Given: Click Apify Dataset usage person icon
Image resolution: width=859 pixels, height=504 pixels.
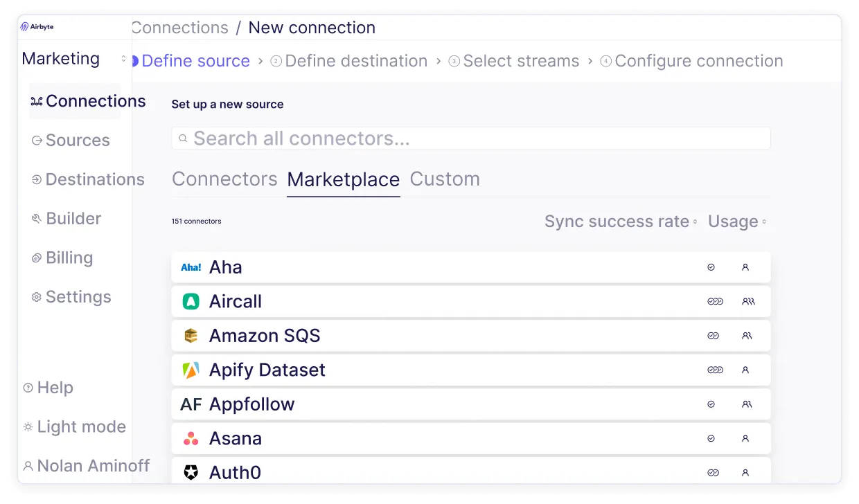Looking at the screenshot, I should (x=745, y=370).
